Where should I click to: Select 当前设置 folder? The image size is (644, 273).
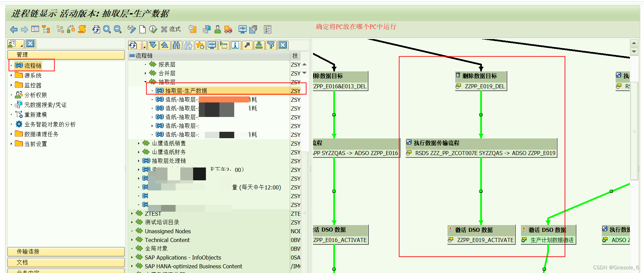point(36,144)
